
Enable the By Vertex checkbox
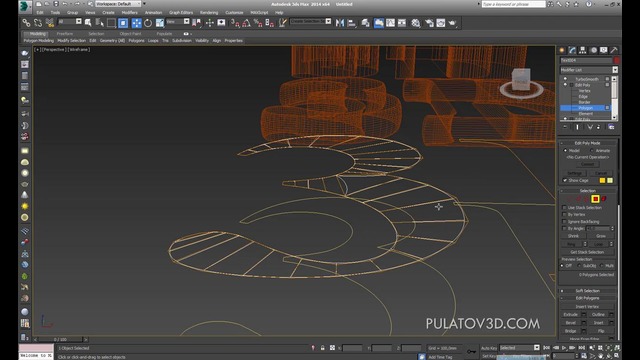tap(564, 214)
